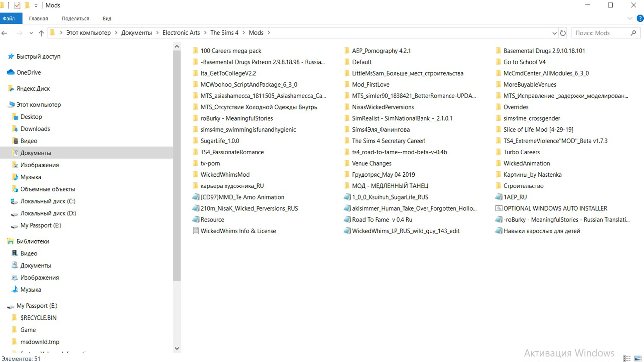Open Локальный диск (D:) in sidebar
644x362 pixels.
coord(48,213)
